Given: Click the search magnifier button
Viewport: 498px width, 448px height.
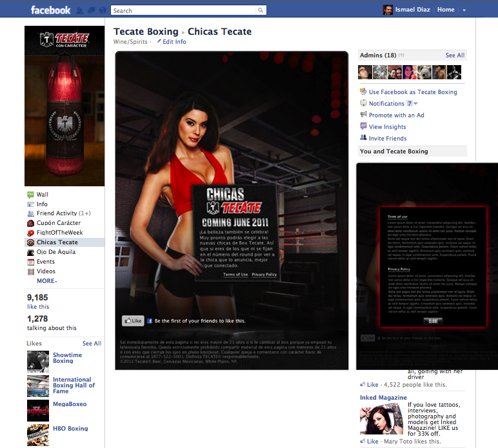Looking at the screenshot, I should click(261, 10).
